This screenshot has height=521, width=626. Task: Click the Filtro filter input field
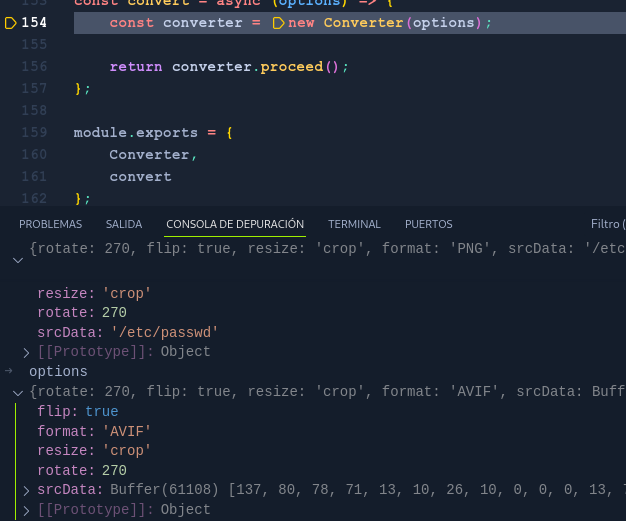pyautogui.click(x=607, y=224)
